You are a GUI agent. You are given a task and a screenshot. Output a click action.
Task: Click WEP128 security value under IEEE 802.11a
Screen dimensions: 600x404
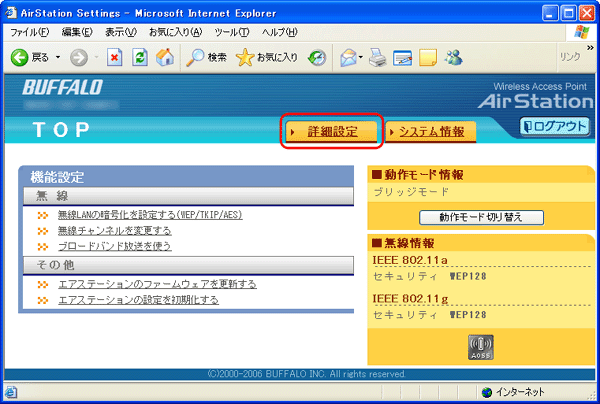(x=468, y=276)
